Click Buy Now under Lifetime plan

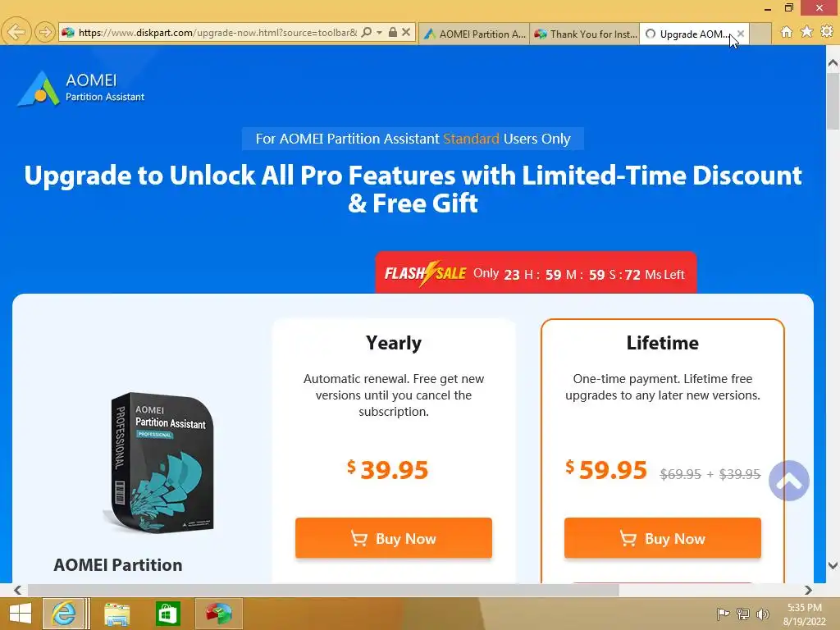tap(663, 538)
